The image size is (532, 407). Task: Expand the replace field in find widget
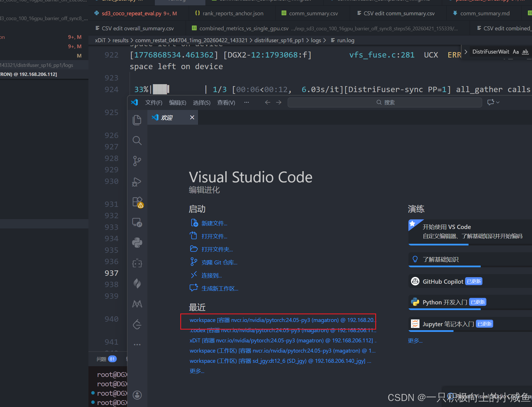[466, 52]
